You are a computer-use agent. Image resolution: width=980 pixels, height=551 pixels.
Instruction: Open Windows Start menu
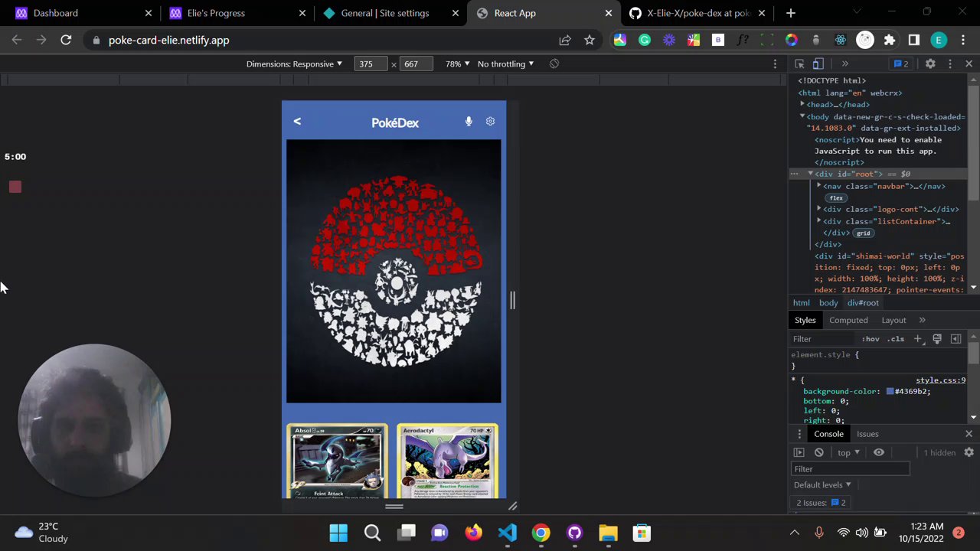point(338,533)
